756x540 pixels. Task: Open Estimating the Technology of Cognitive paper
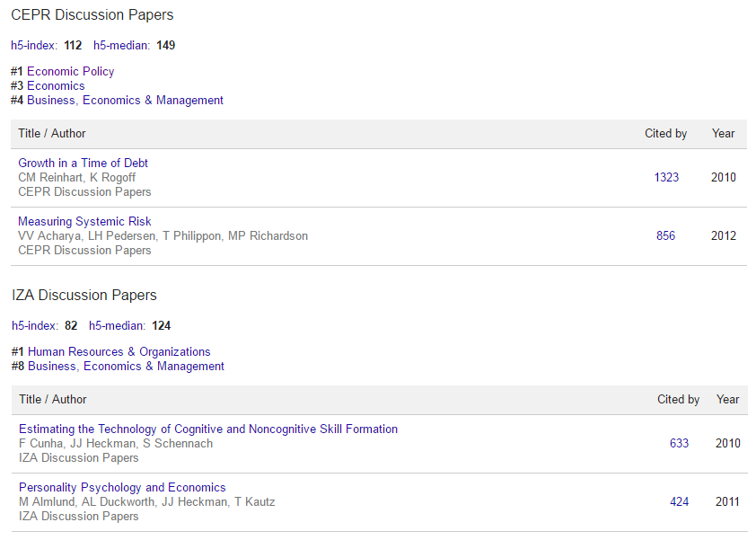(208, 429)
